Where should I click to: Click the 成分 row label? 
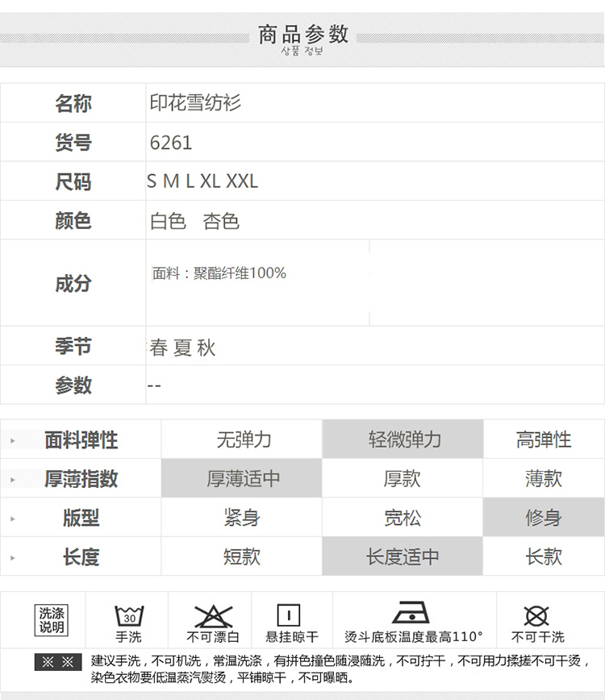[x=73, y=284]
